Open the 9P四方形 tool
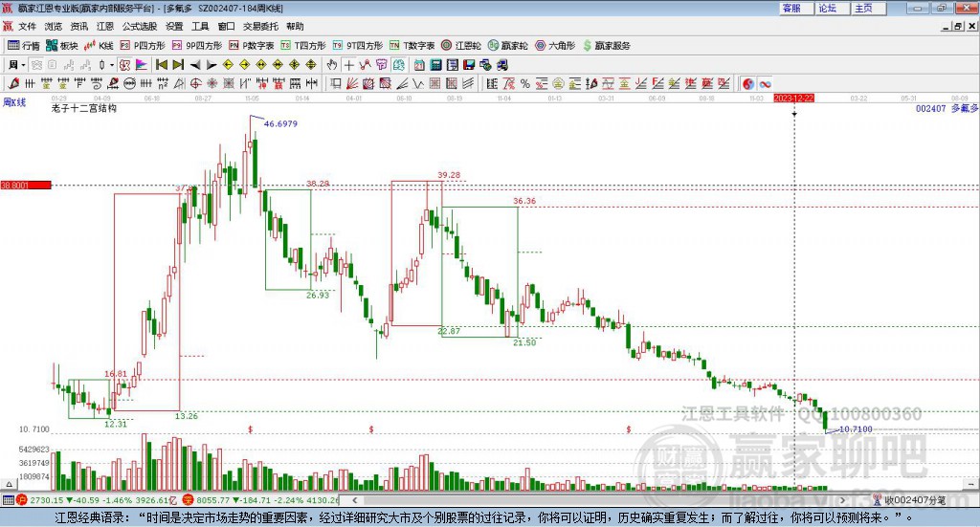The width and height of the screenshot is (980, 527). (197, 46)
